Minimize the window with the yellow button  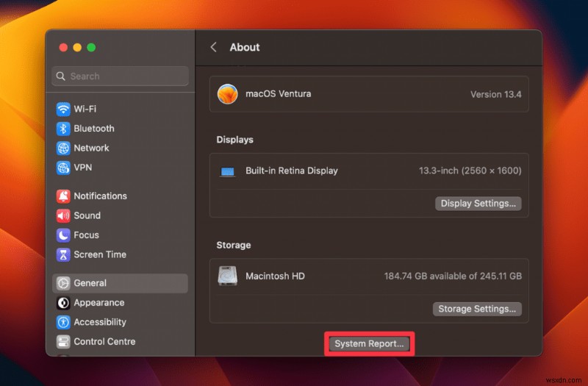coord(77,48)
